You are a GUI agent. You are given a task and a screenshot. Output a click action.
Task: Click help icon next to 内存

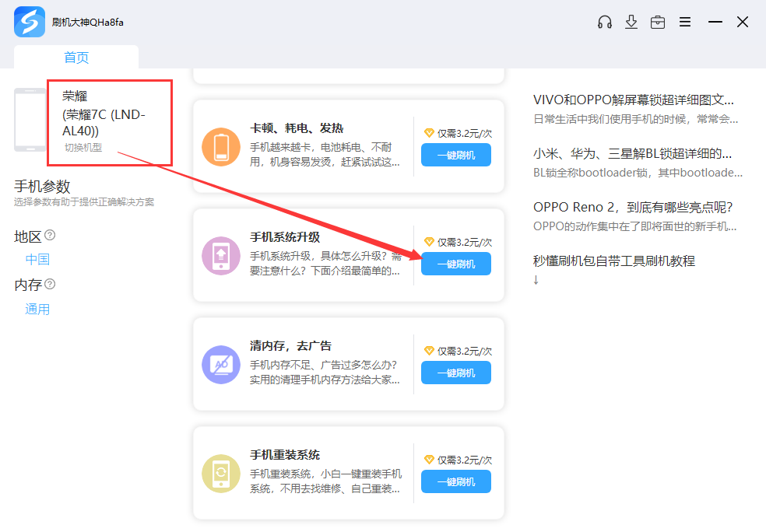pyautogui.click(x=50, y=284)
